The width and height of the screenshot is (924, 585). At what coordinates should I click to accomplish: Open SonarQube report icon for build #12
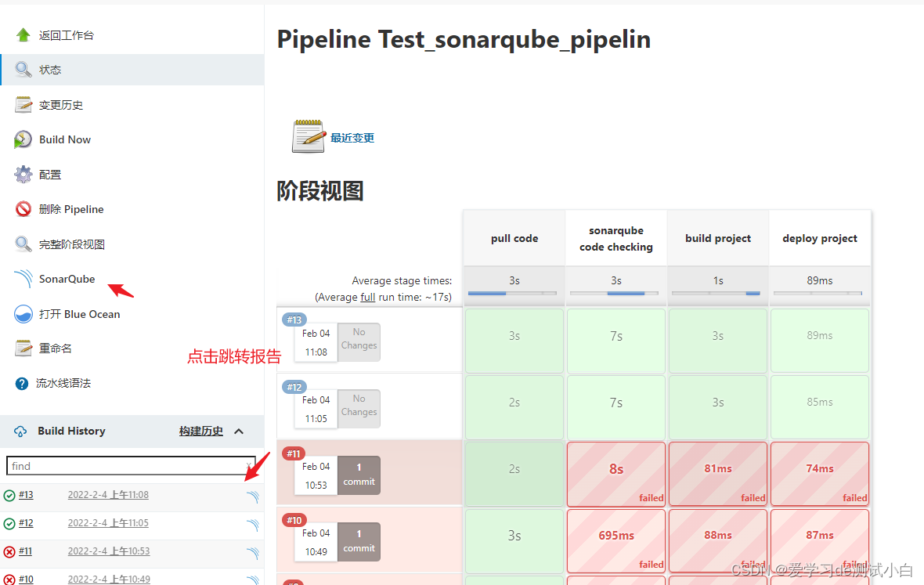point(252,524)
